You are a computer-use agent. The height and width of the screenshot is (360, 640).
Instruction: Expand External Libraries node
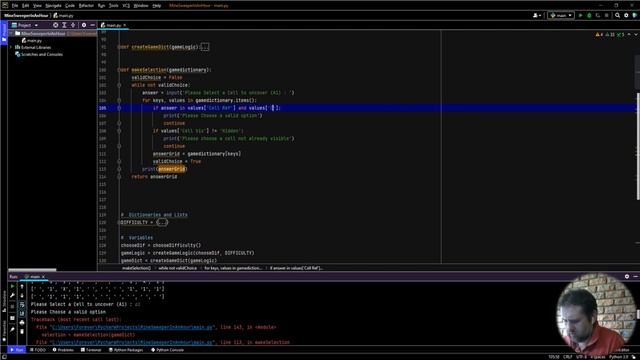click(x=11, y=47)
